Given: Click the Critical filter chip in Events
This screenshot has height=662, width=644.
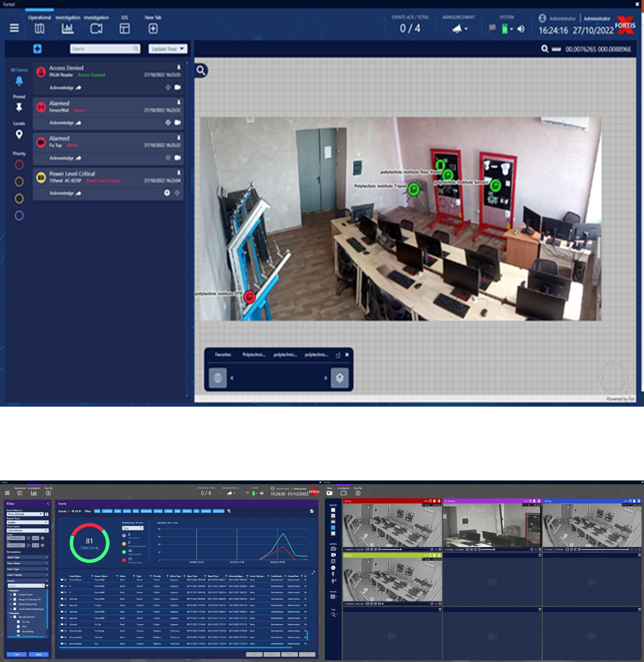Looking at the screenshot, I should point(168,511).
